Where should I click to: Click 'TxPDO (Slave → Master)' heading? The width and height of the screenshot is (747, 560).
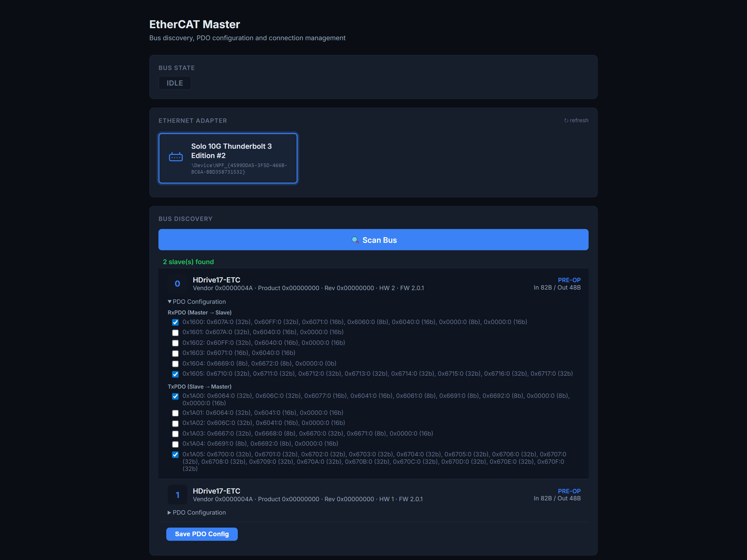(200, 386)
